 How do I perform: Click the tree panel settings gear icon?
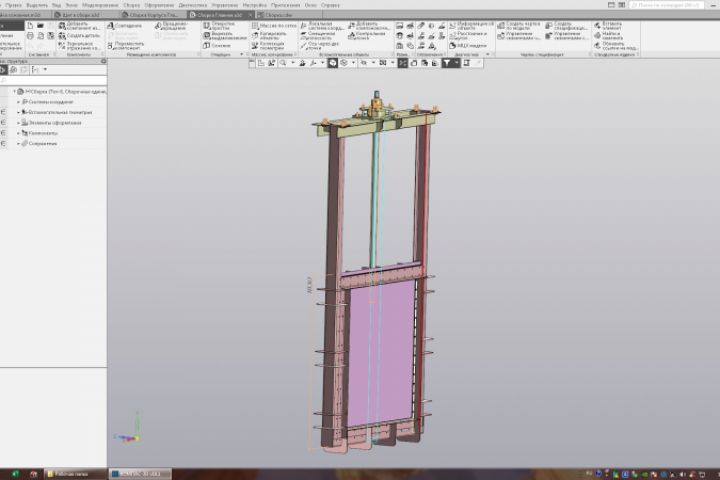[x=103, y=61]
